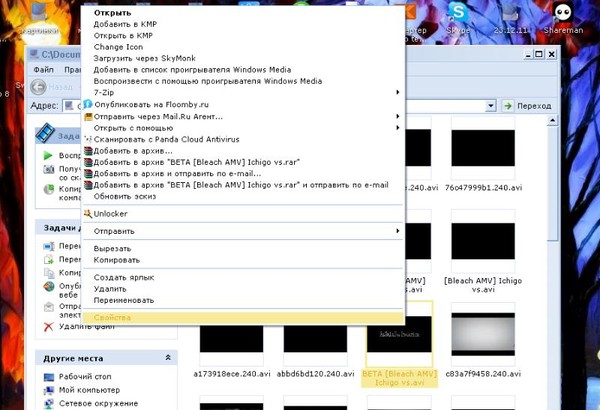Open Свойства at menu bottom
This screenshot has height=410, width=600.
pyautogui.click(x=243, y=318)
